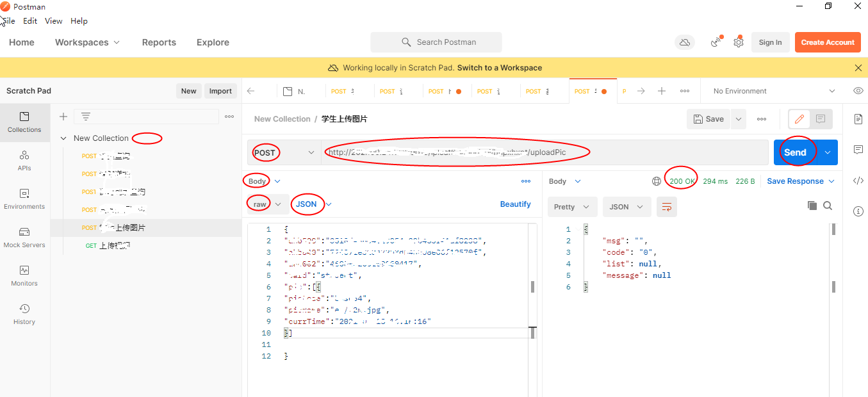Open Postman settings gear icon

739,42
